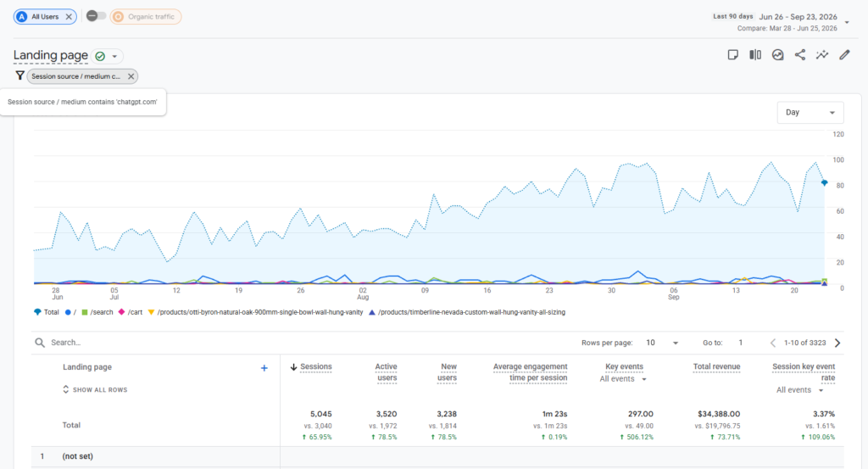Share this report via share icon
868x469 pixels.
coord(800,55)
